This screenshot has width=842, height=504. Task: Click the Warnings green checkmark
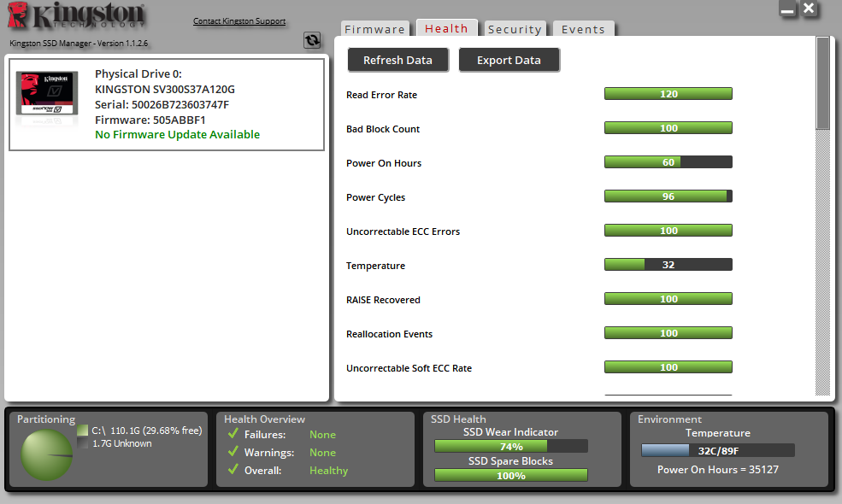(233, 452)
